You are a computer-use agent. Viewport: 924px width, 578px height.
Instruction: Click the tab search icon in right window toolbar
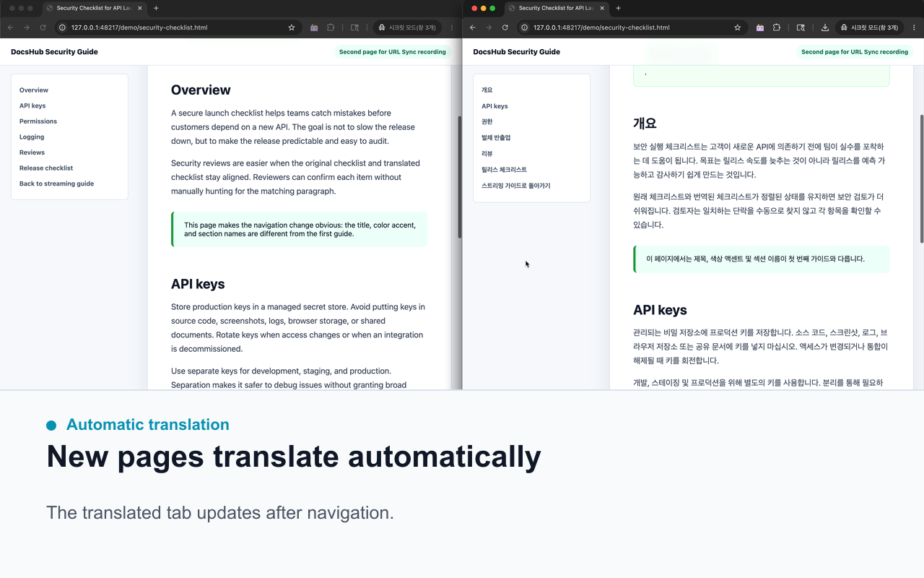coord(801,27)
